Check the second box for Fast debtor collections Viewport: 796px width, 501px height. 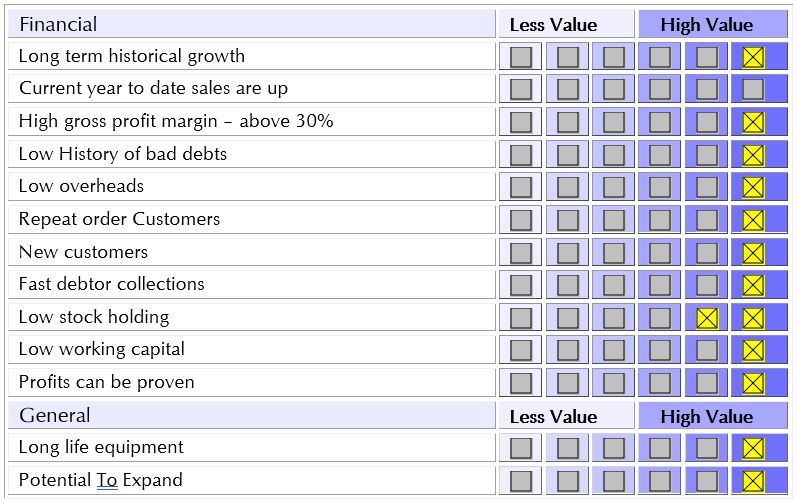tap(568, 285)
